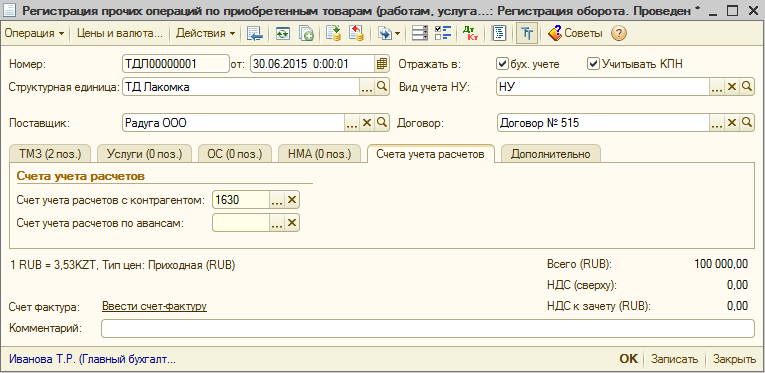Click user Иванова Т.Р. status text
The height and width of the screenshot is (373, 765).
[93, 359]
